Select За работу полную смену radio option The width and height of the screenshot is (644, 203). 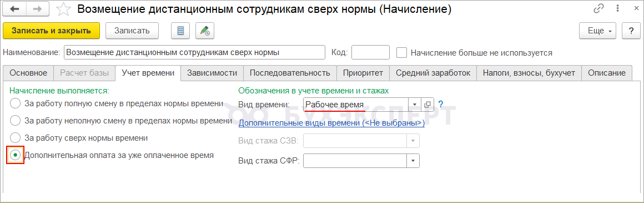tap(15, 103)
